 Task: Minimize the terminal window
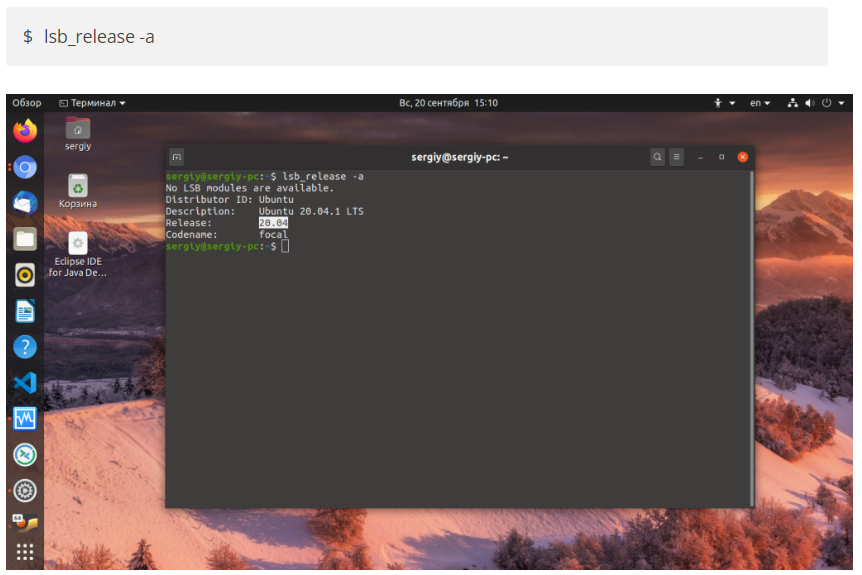click(700, 157)
